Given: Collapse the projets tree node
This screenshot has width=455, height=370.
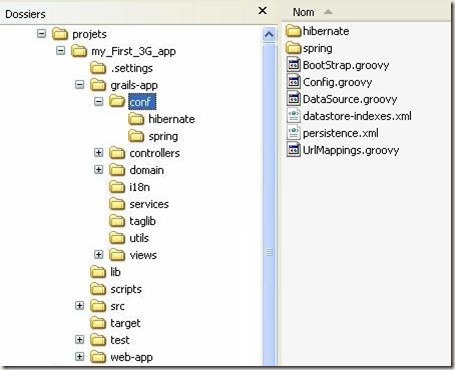Looking at the screenshot, I should pos(42,33).
